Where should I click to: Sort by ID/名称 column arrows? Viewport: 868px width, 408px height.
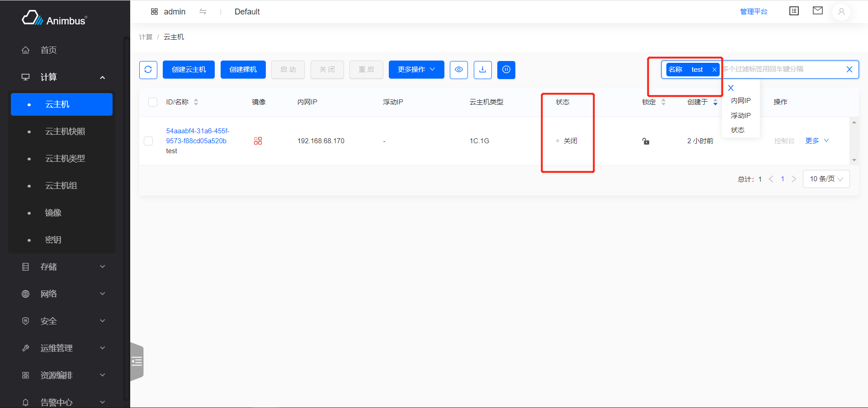[x=196, y=102]
